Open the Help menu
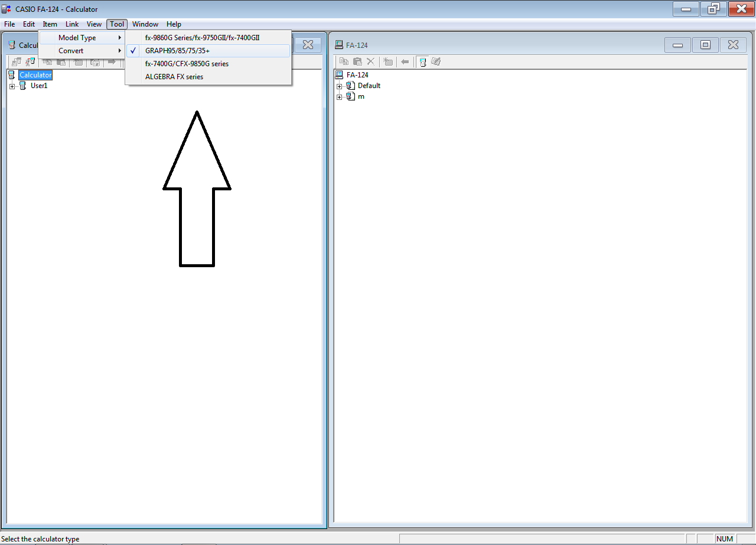 (x=174, y=24)
